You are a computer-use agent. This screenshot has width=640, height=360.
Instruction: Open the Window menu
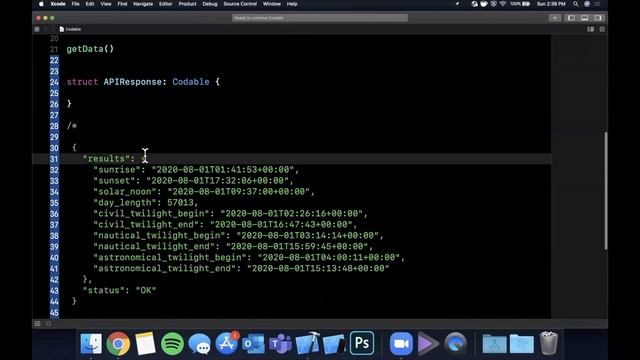tap(271, 4)
